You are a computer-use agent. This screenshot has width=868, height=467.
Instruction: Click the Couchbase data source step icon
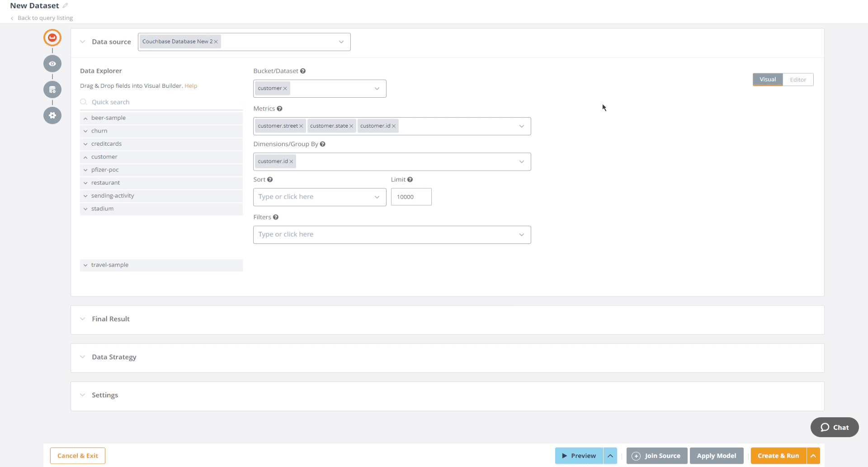click(x=52, y=38)
